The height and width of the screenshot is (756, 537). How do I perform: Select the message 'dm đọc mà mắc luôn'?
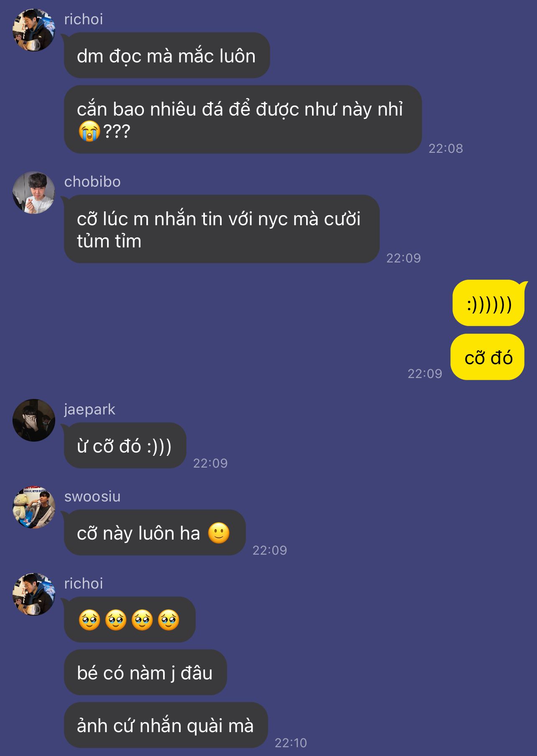coord(167,55)
